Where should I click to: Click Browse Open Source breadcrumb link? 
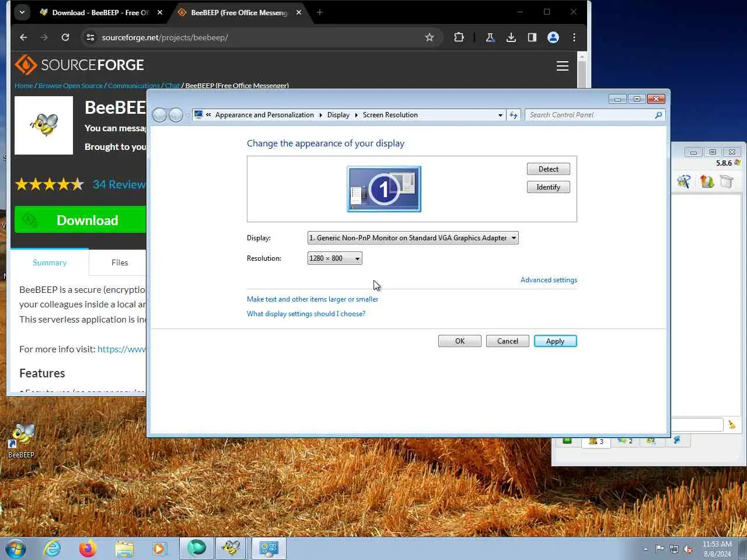pyautogui.click(x=71, y=86)
